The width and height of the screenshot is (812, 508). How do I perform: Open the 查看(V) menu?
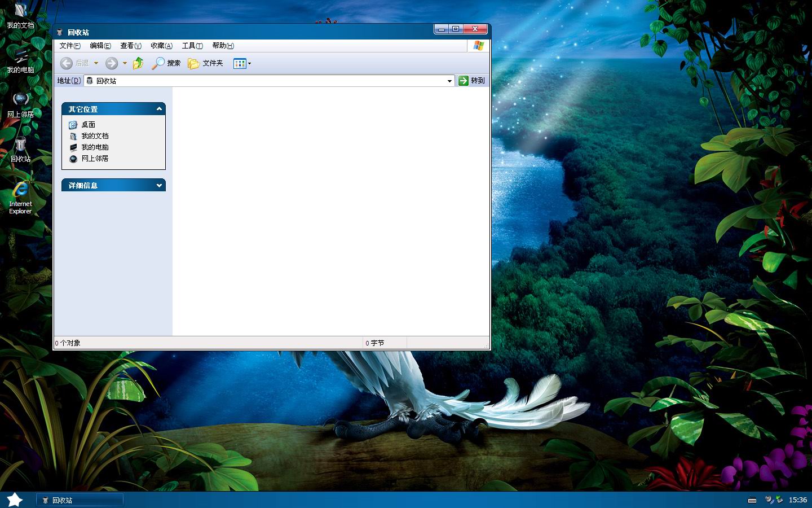coord(131,46)
